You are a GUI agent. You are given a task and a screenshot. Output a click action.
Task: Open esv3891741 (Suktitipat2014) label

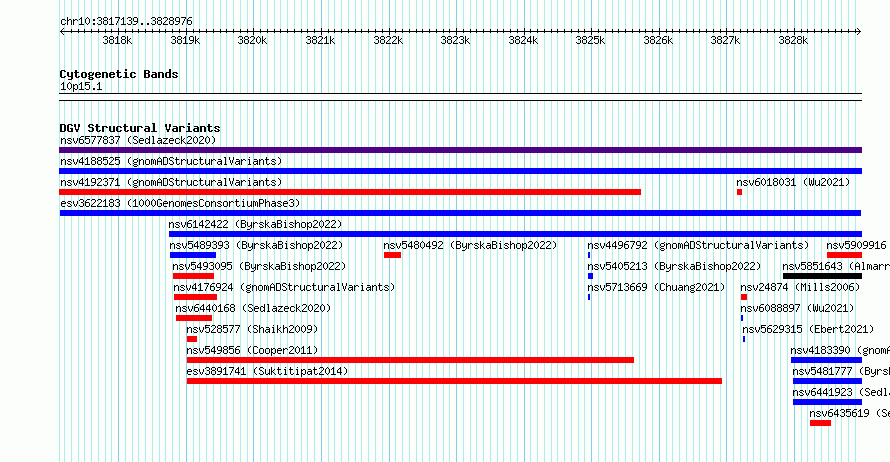tap(267, 371)
